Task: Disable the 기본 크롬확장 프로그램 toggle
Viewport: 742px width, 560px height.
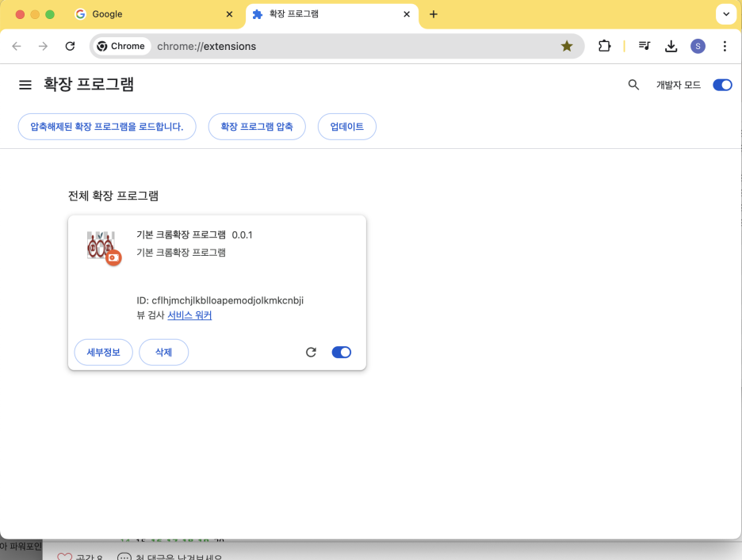Action: [x=341, y=352]
